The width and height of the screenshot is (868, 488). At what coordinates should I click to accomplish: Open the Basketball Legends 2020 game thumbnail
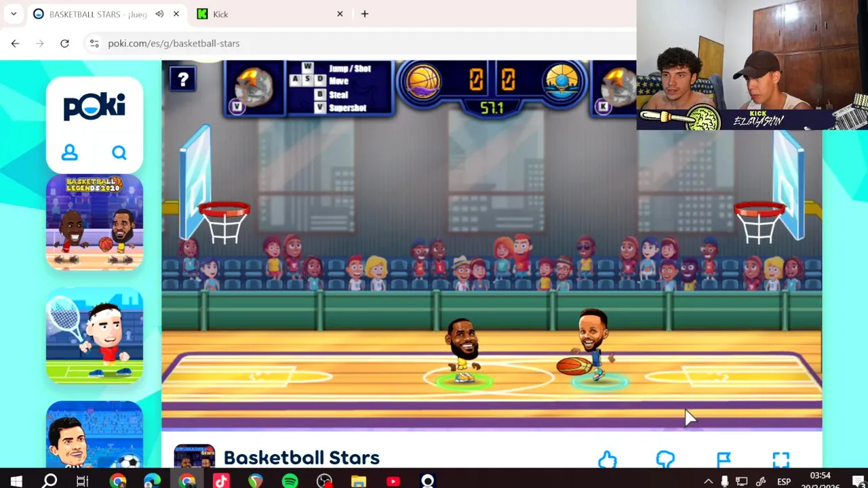(x=94, y=222)
